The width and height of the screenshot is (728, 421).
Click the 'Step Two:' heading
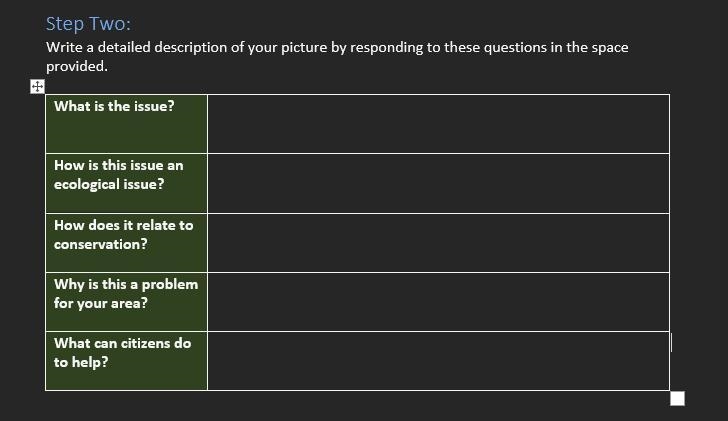click(88, 24)
